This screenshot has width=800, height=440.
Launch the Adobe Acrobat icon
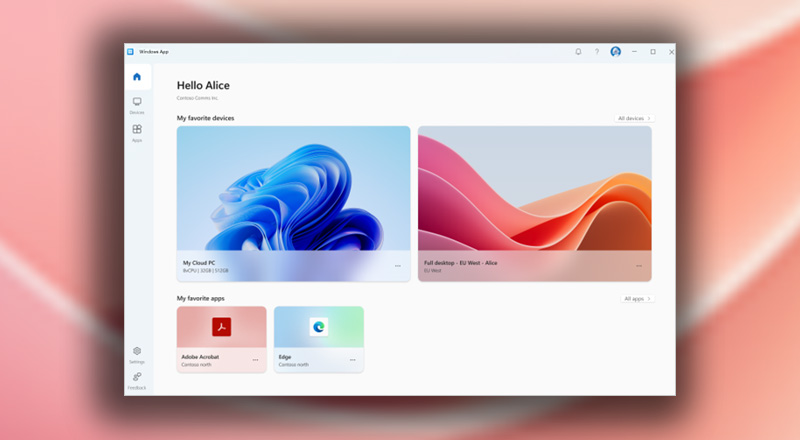pos(221,327)
